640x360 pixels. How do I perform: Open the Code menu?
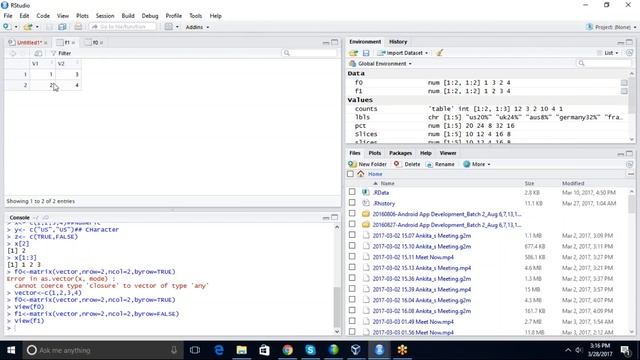pos(43,16)
